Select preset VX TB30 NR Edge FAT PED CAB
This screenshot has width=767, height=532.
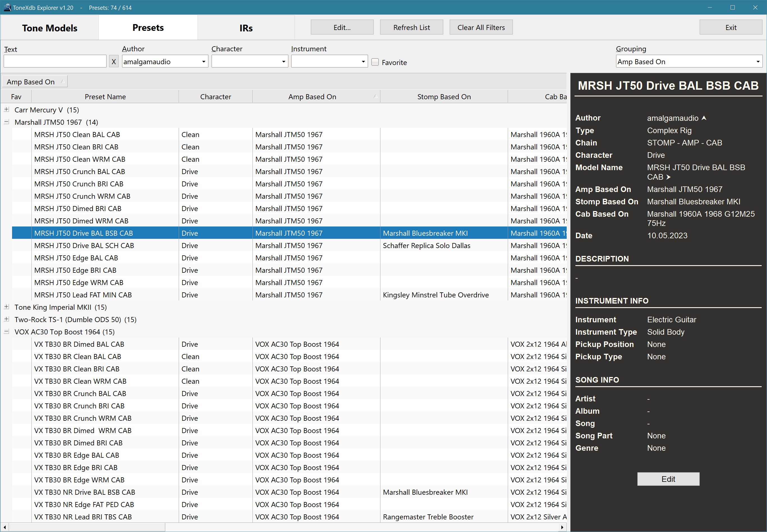(84, 505)
